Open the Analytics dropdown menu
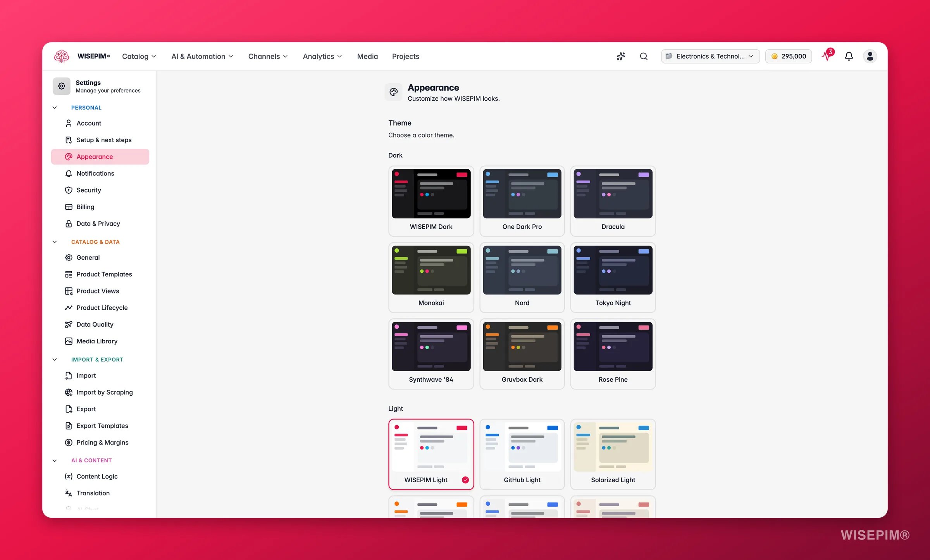The width and height of the screenshot is (930, 560). tap(322, 56)
